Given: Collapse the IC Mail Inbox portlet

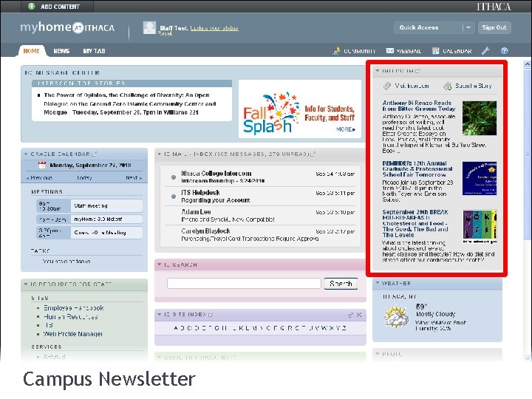Looking at the screenshot, I should pos(160,154).
